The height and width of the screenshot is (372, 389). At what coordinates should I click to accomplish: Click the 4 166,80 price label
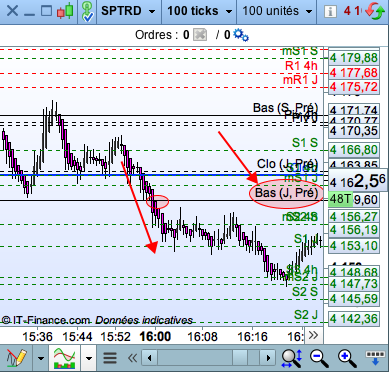[x=354, y=150]
